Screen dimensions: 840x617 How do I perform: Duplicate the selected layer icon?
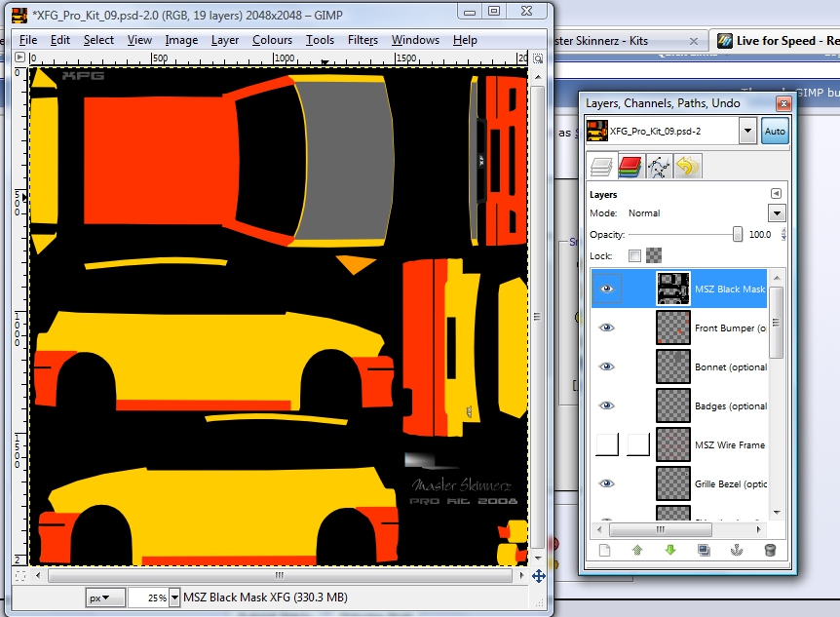coord(704,551)
